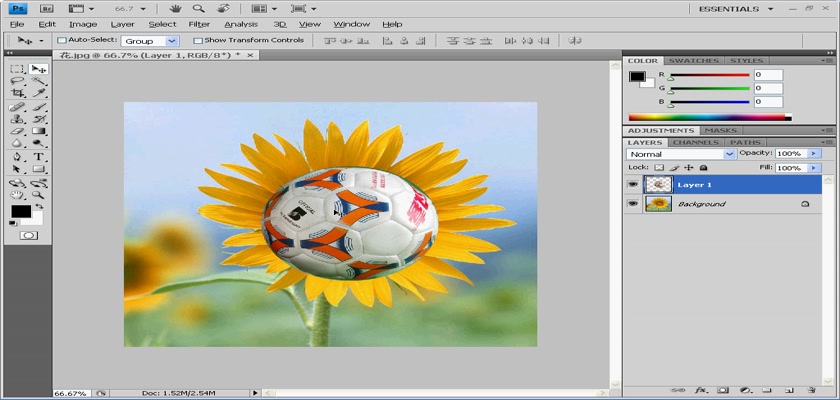Click the color spectrum ramp
The image size is (840, 400).
click(710, 117)
